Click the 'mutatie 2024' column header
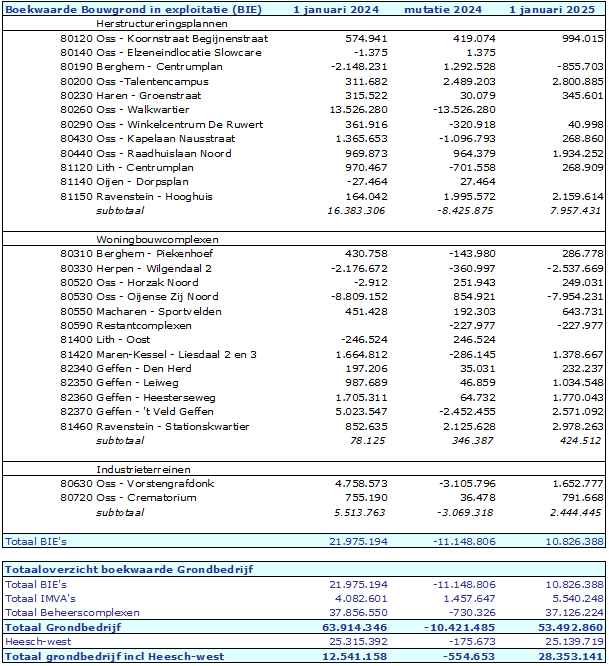This screenshot has width=609, height=666. (x=443, y=9)
